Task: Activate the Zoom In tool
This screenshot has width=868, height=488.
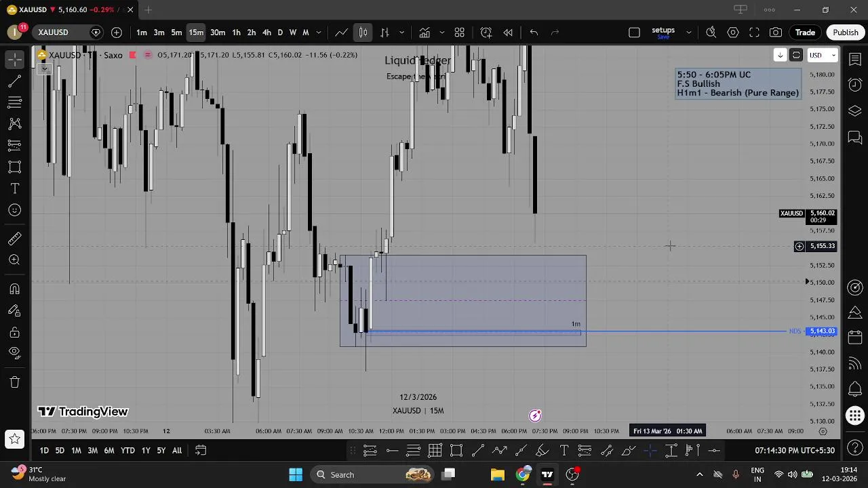Action: (14, 260)
